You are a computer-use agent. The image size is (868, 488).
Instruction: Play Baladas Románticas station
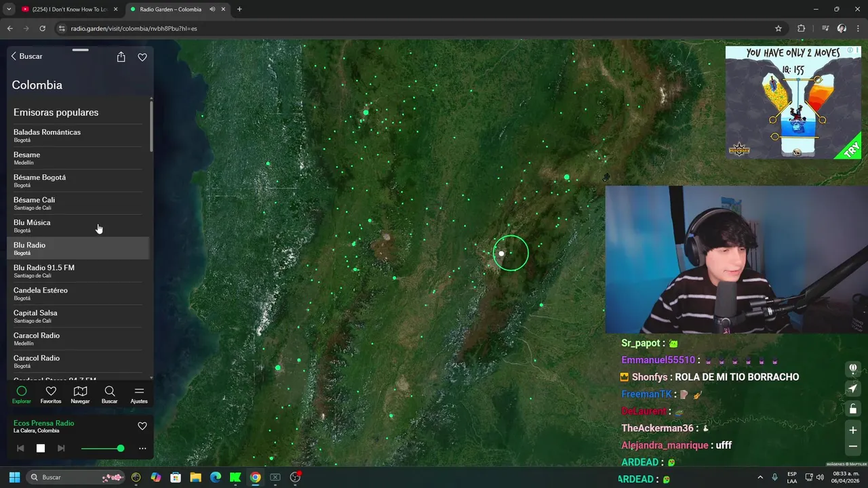[x=78, y=136]
